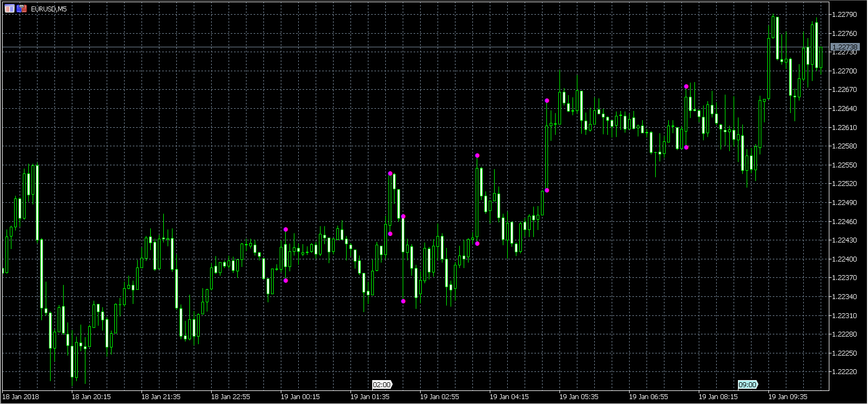Screen dimensions: 868x404
Task: Click the 1.22520 price scale label
Action: pyautogui.click(x=844, y=184)
